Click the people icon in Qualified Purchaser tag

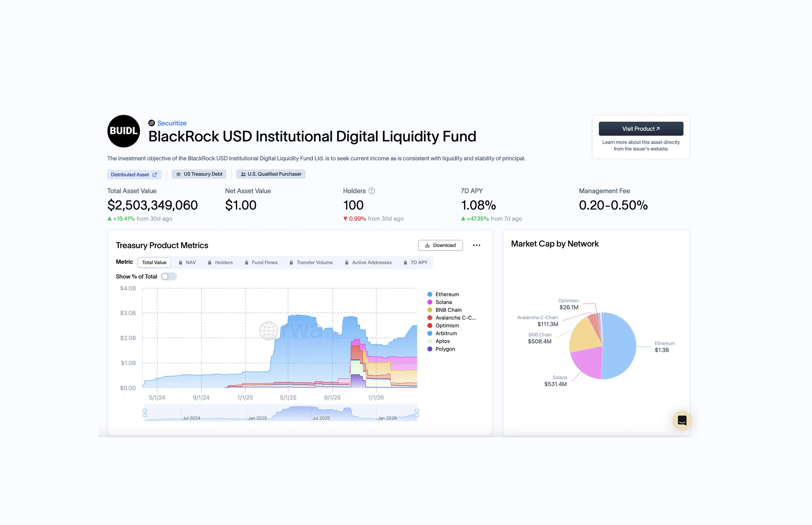coord(243,174)
